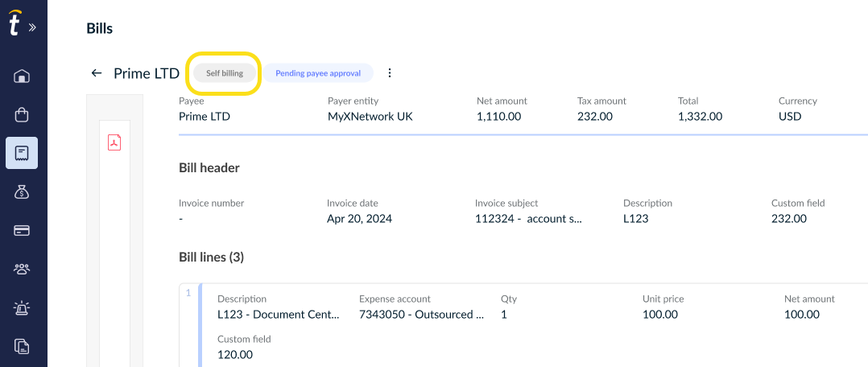This screenshot has width=868, height=367.
Task: Click the Bill header section title
Action: pyautogui.click(x=209, y=167)
